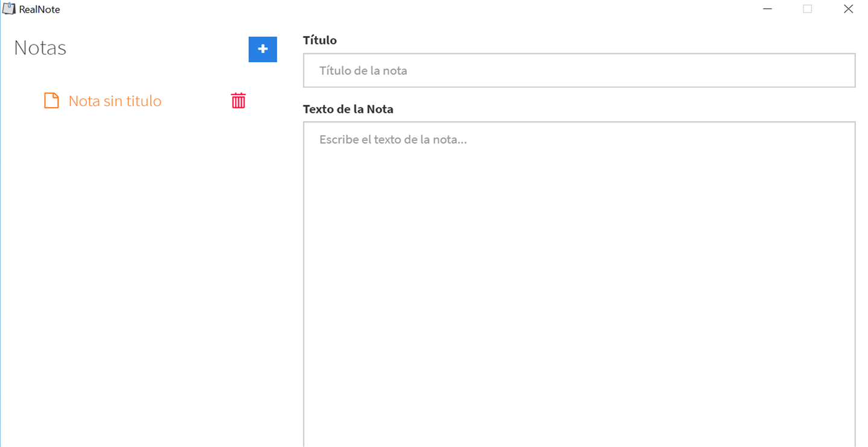The width and height of the screenshot is (868, 447).
Task: Focus the 'Título de la nota' input field
Action: click(579, 70)
